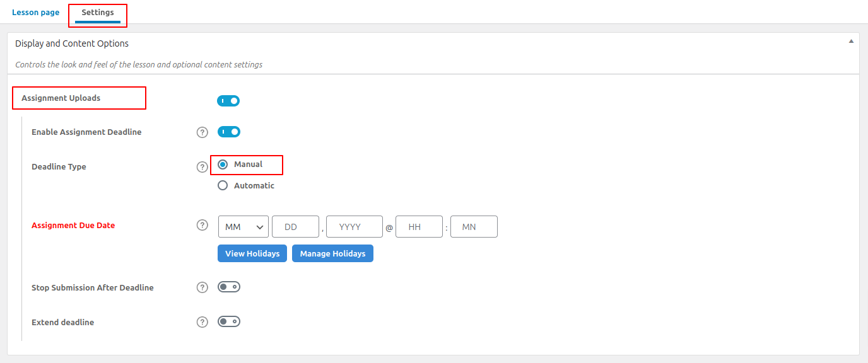Switch to the Lesson page tab
The height and width of the screenshot is (363, 868).
coord(35,13)
